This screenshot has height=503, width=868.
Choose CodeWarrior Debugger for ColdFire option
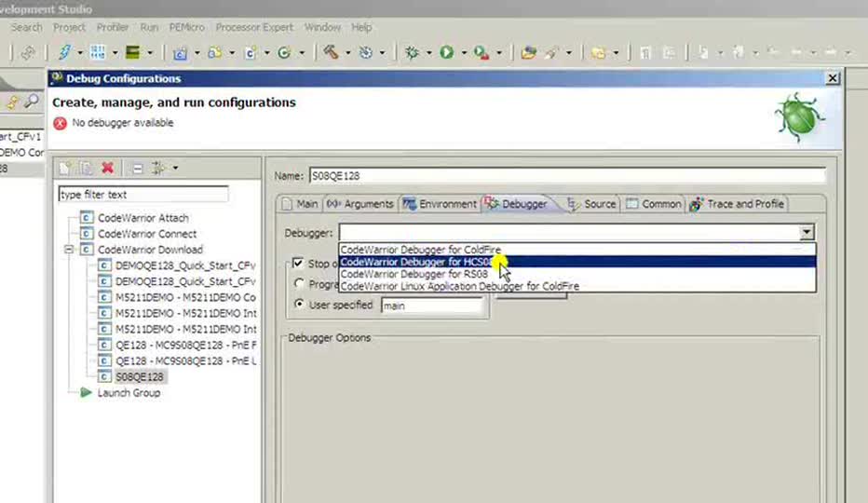pyautogui.click(x=421, y=250)
